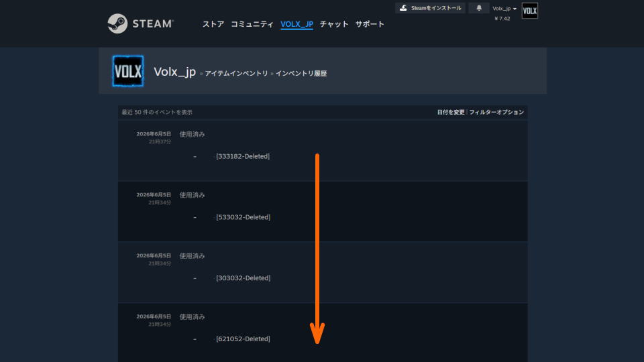Click the ¥ 7.42 wallet balance
The height and width of the screenshot is (362, 644).
(502, 19)
